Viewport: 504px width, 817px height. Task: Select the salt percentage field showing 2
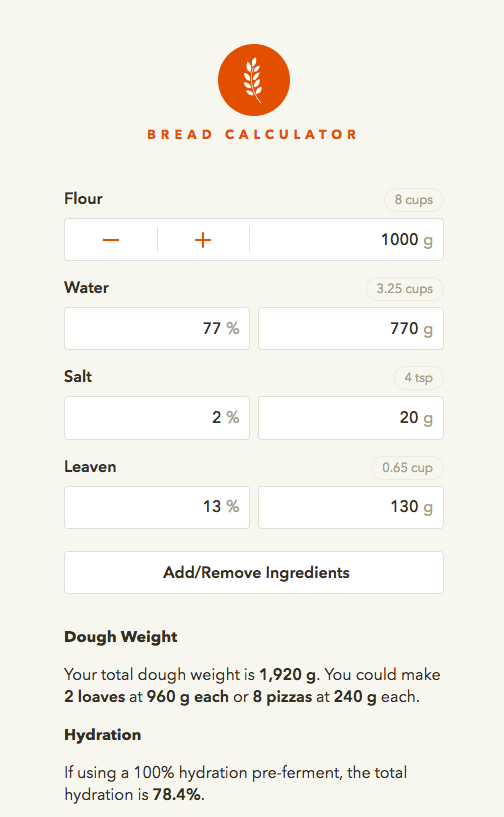pos(157,418)
